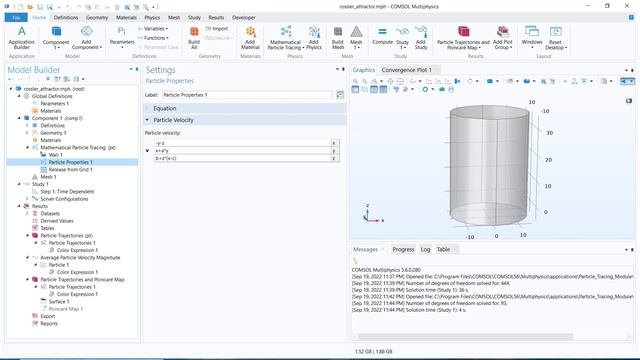Open the Windows layout button

532,38
